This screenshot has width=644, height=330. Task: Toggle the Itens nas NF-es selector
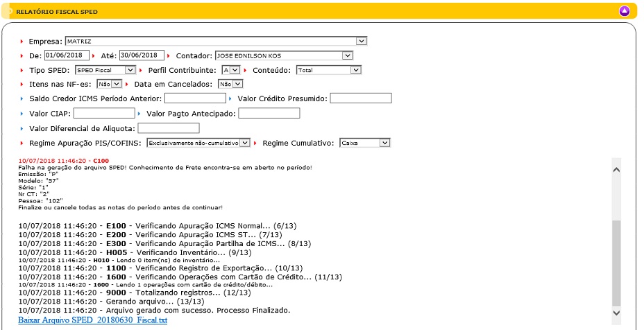(109, 84)
